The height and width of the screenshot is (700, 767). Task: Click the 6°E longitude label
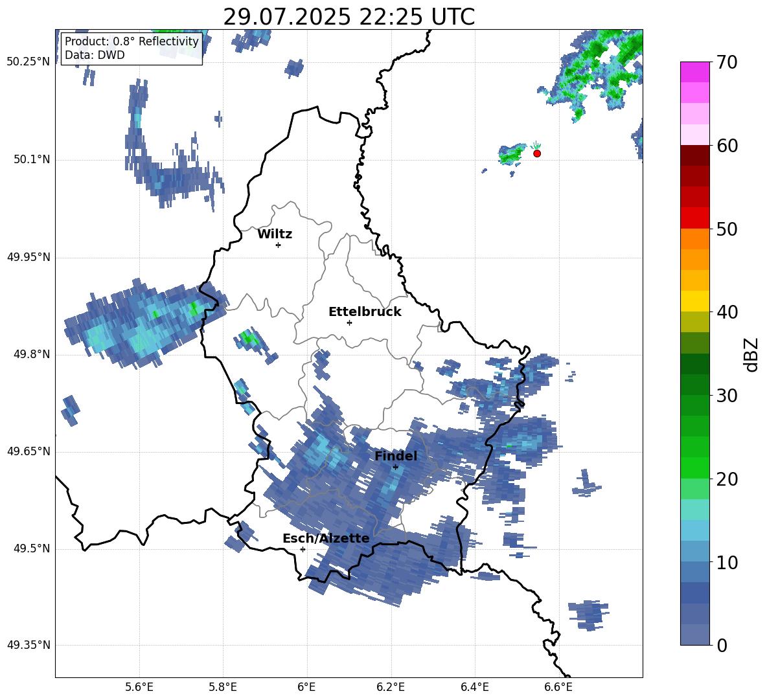pos(306,687)
